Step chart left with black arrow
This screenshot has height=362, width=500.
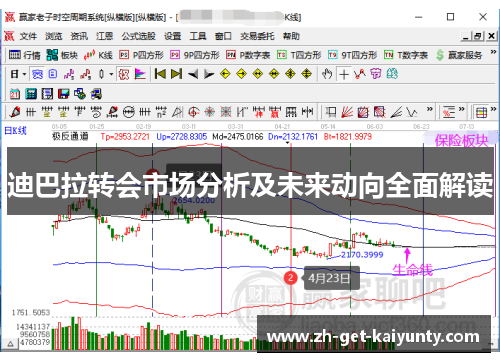click(193, 74)
